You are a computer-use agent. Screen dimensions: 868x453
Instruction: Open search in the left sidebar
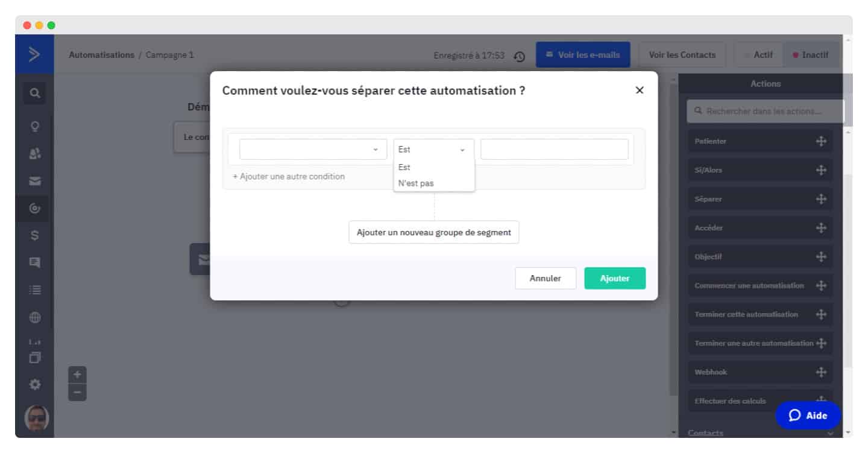coord(35,93)
